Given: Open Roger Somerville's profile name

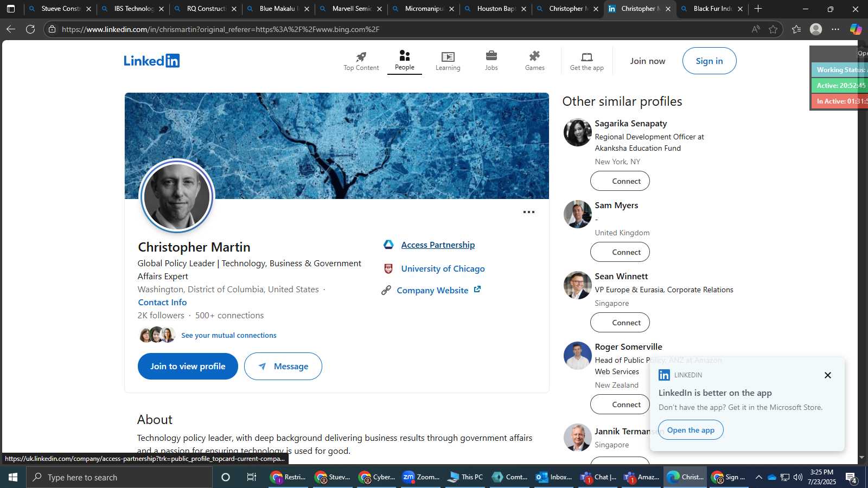Looking at the screenshot, I should tap(628, 346).
